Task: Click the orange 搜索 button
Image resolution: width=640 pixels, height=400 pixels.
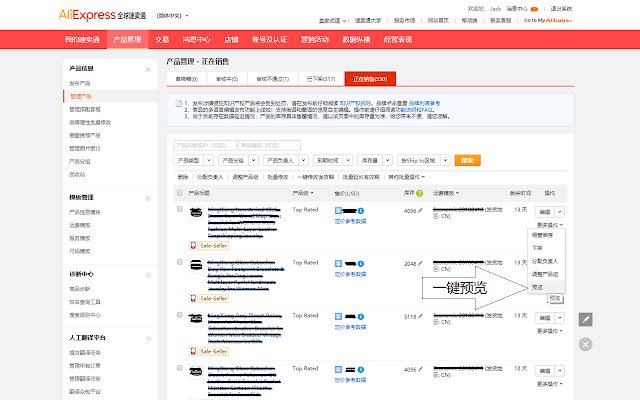Action: coord(467,160)
